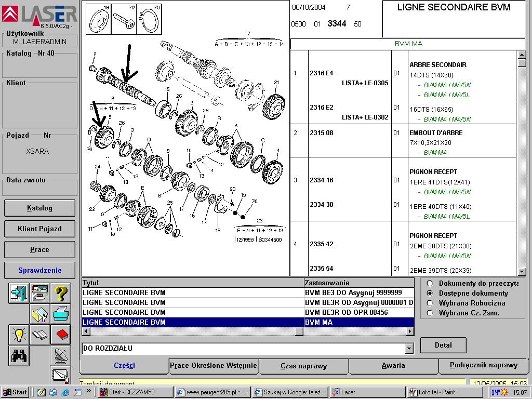Select 'Dokumenty do przeczytania' radio option
The width and height of the screenshot is (532, 399).
point(430,284)
